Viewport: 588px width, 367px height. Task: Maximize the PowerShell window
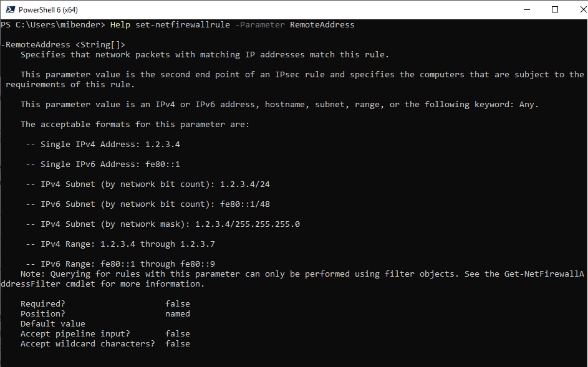pos(555,9)
